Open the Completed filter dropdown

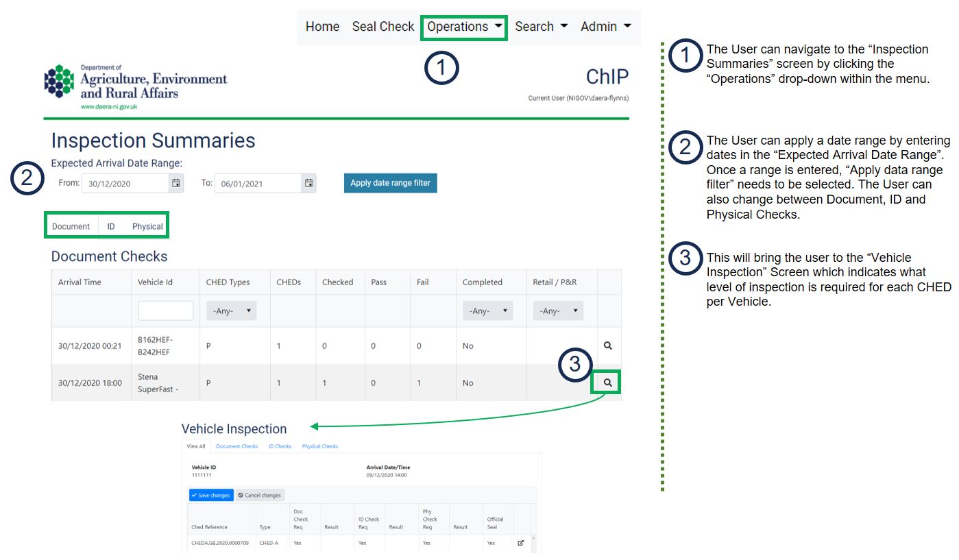pyautogui.click(x=487, y=311)
